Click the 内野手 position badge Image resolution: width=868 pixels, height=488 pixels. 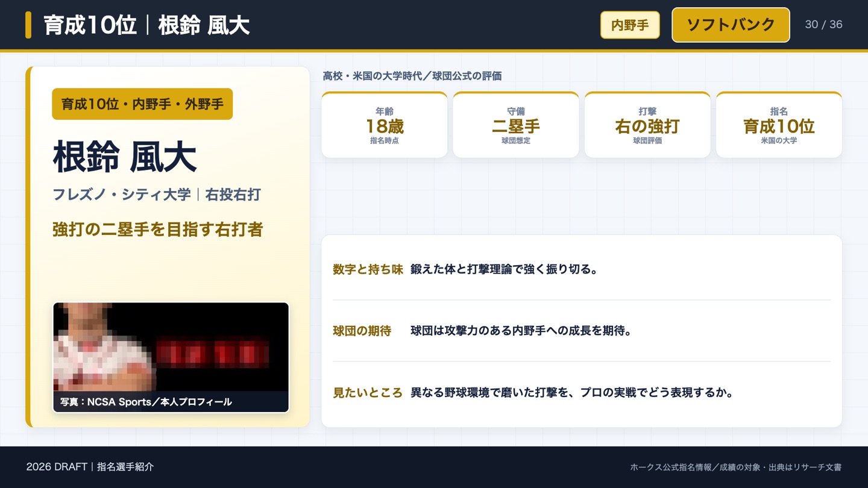(630, 25)
